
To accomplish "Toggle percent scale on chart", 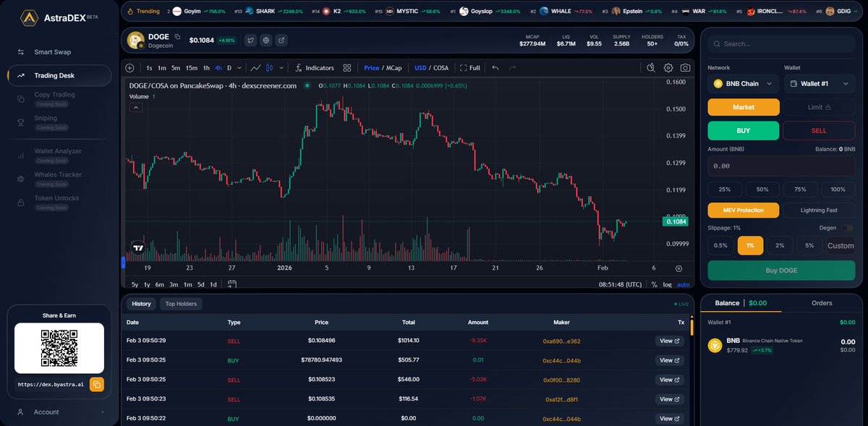I will point(654,284).
